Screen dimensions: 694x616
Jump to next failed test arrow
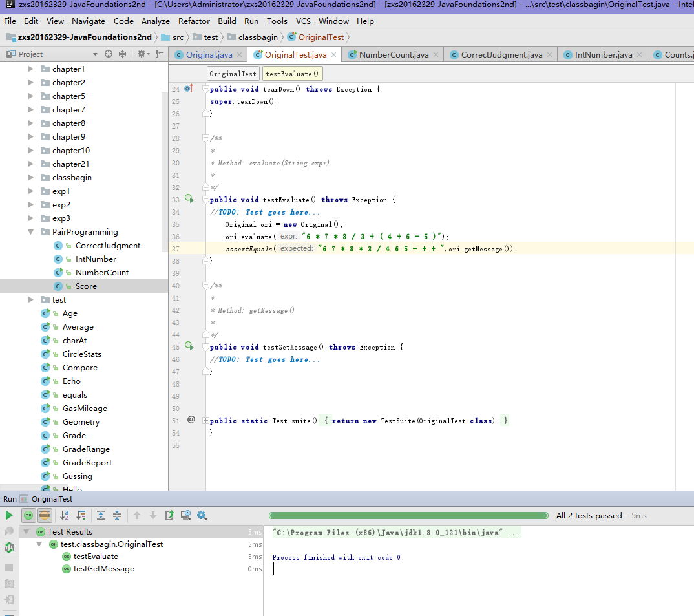coord(152,515)
